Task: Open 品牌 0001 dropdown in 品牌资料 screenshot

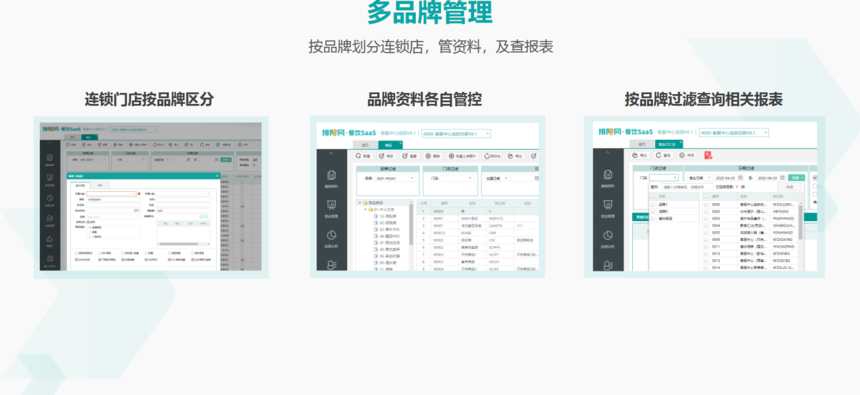Action: 395,178
